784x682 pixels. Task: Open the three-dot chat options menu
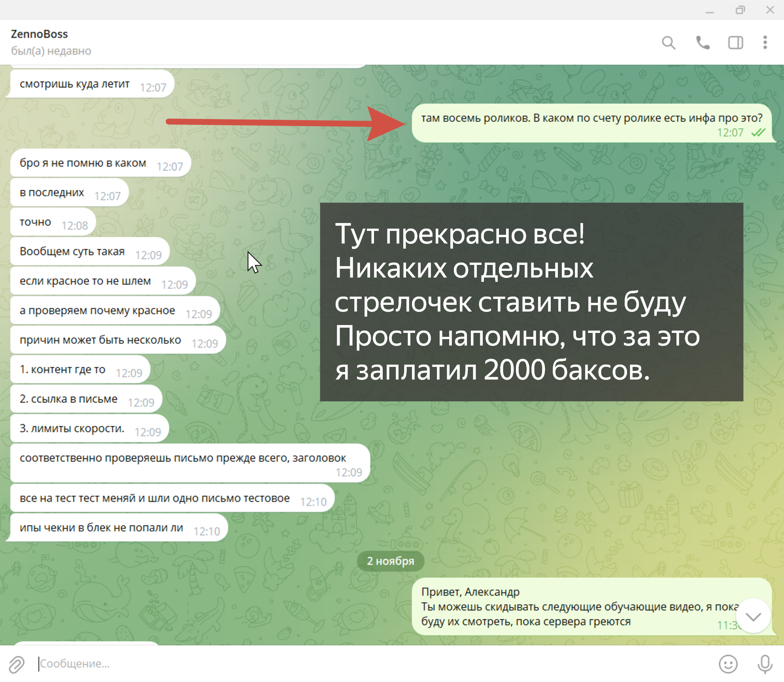click(x=765, y=42)
